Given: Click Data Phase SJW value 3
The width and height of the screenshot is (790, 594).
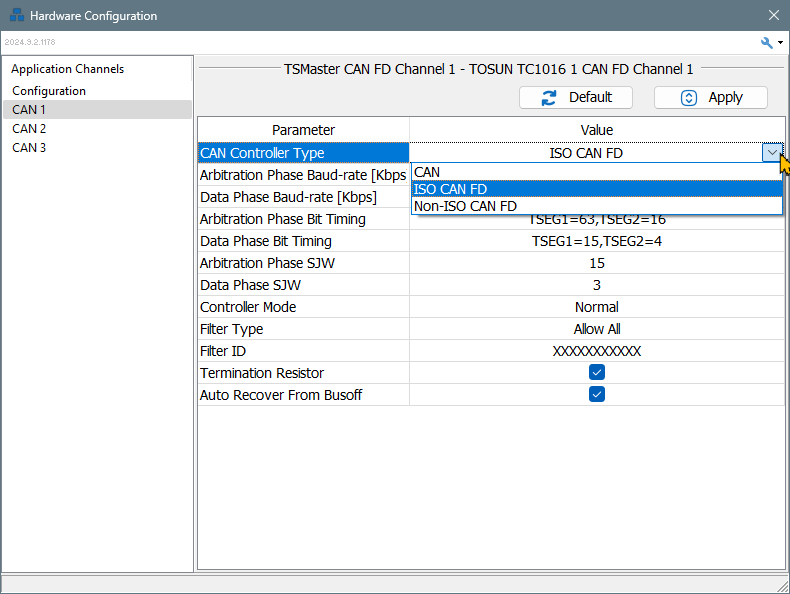Looking at the screenshot, I should pos(597,285).
